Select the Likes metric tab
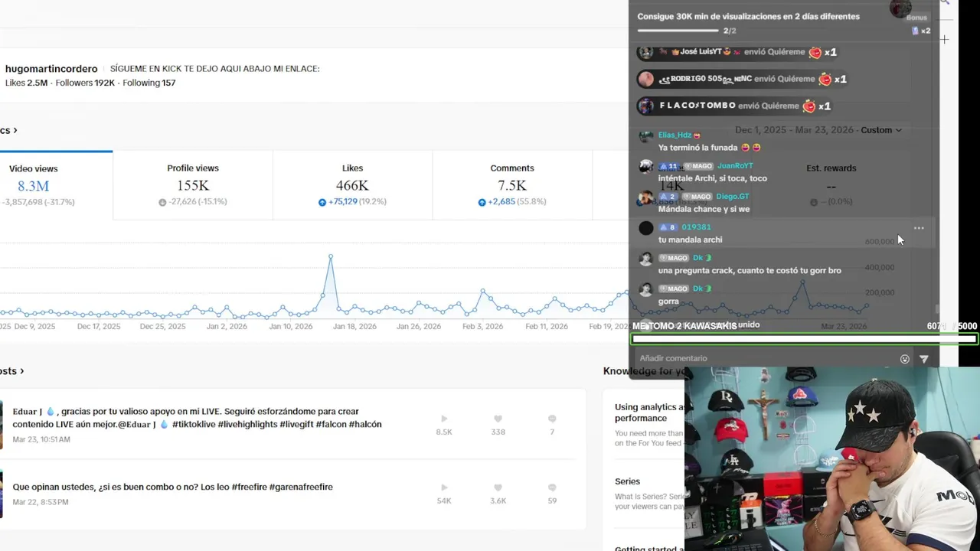The image size is (980, 551). (x=352, y=185)
